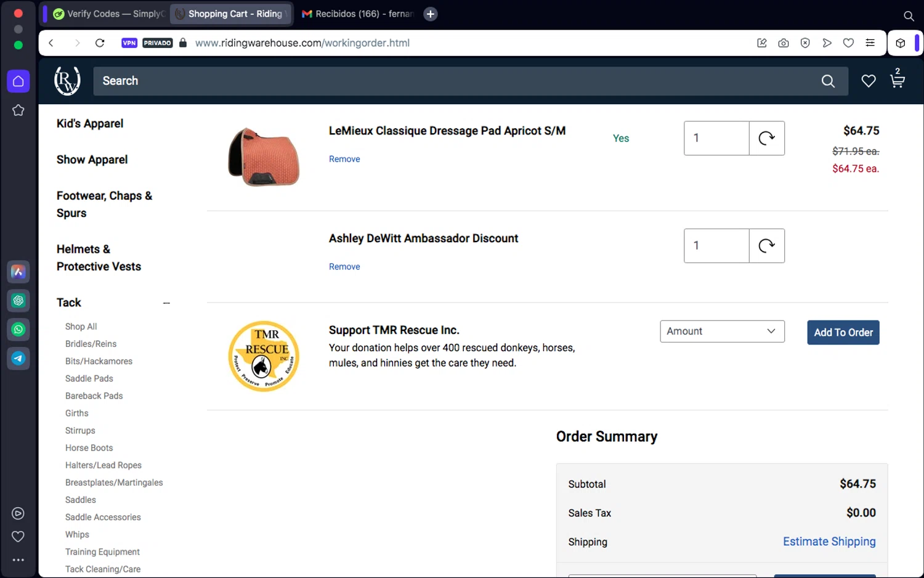Open the ad blocker shield icon

tap(805, 43)
